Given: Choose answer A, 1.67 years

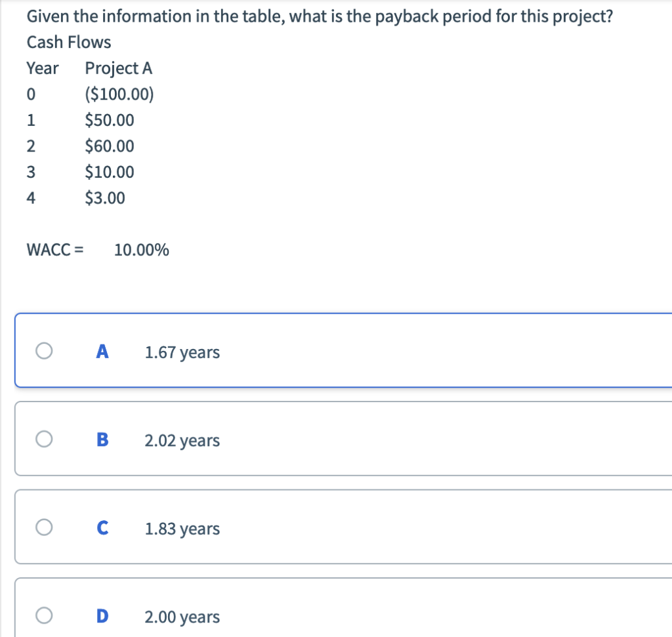Looking at the screenshot, I should [182, 352].
